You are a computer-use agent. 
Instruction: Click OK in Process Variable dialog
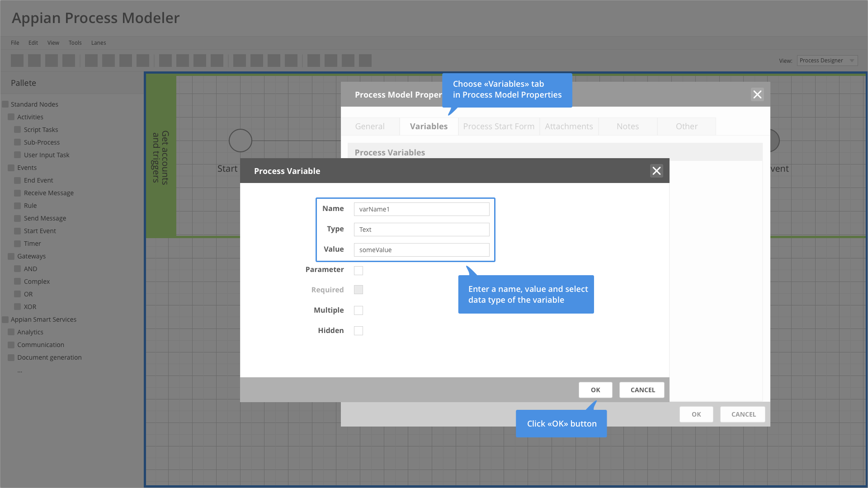(x=595, y=390)
